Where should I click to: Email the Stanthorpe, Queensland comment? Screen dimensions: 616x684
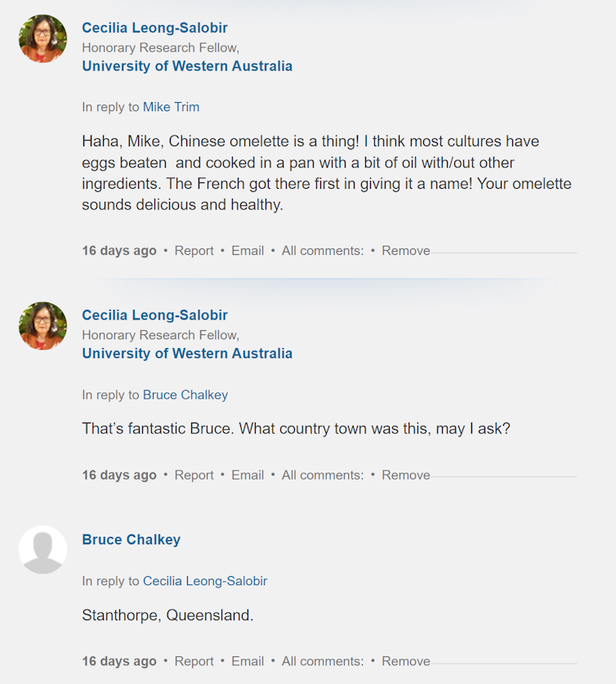tap(248, 661)
